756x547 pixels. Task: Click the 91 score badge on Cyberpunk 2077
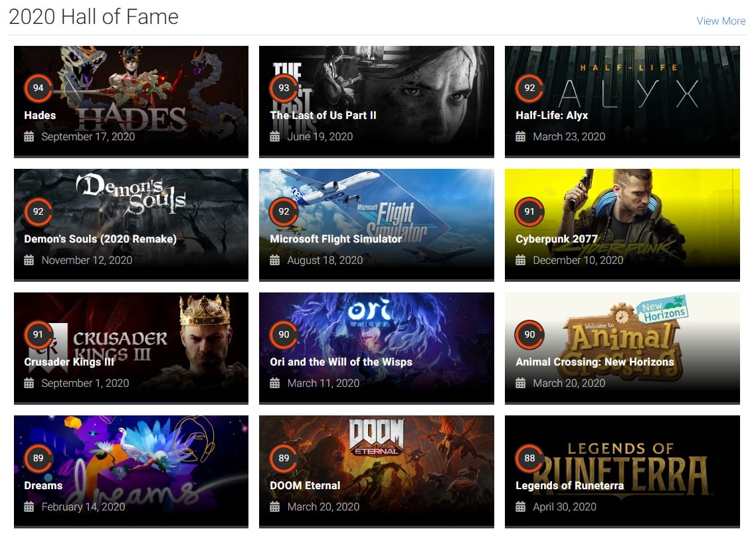(529, 211)
